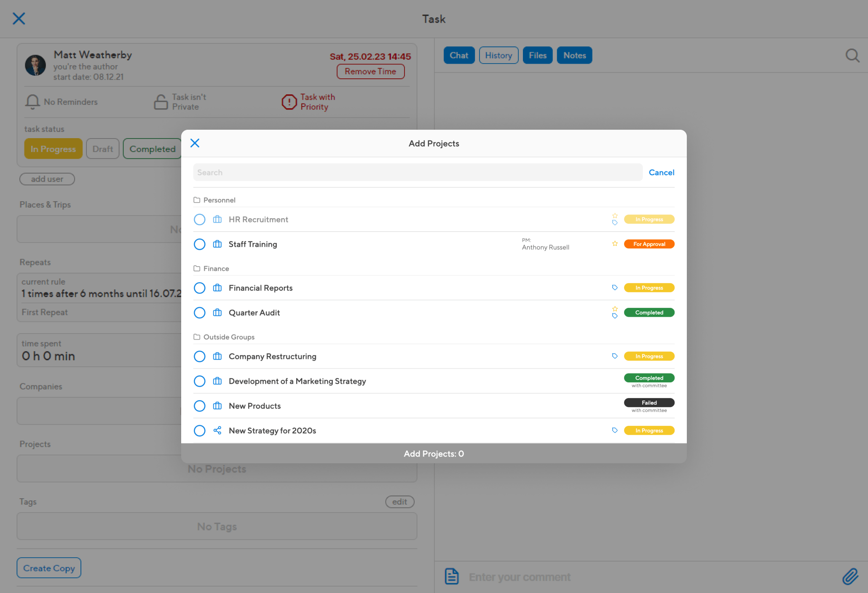Cancel the project search
The image size is (868, 593).
661,173
